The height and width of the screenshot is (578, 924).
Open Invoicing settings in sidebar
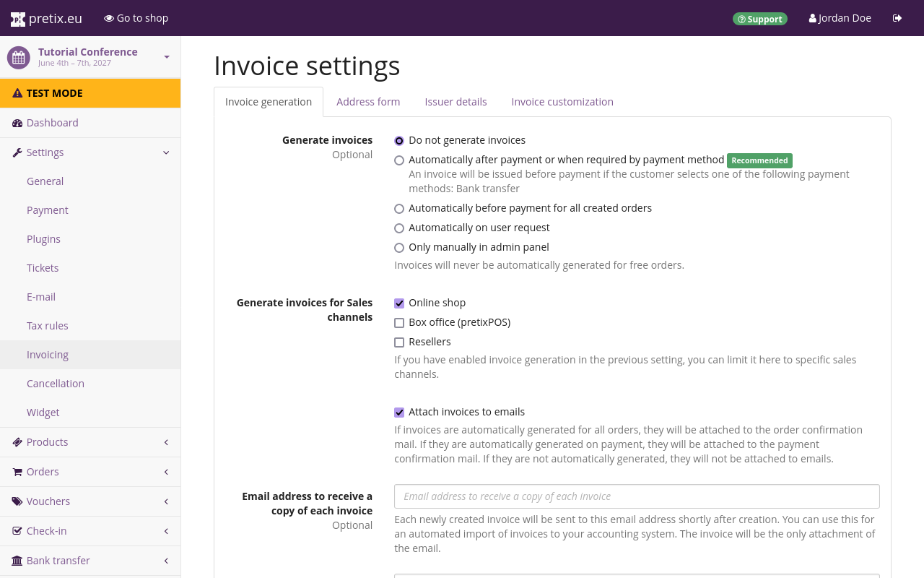point(90,355)
